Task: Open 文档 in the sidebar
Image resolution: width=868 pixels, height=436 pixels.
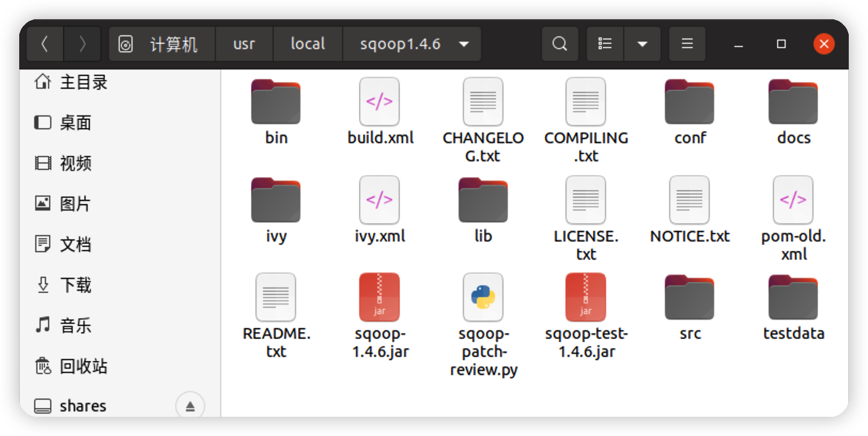Action: pos(120,244)
